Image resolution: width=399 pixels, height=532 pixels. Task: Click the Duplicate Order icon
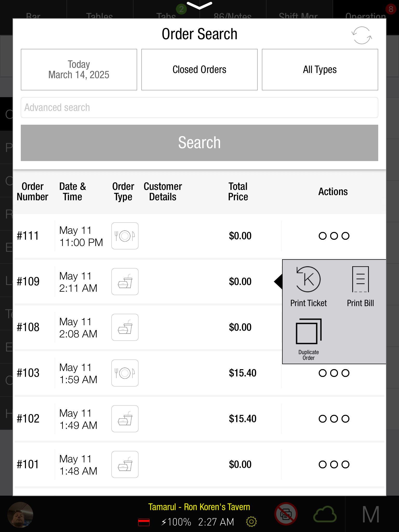click(308, 331)
